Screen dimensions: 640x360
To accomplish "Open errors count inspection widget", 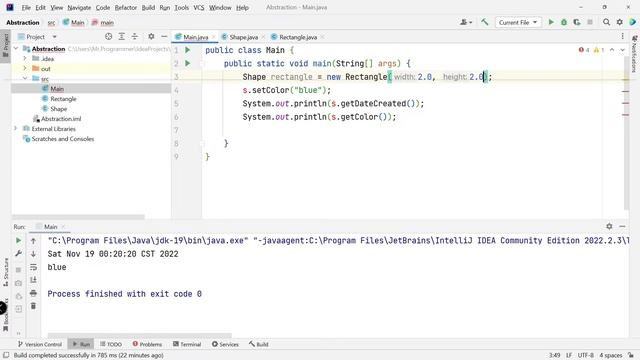I will click(x=584, y=50).
